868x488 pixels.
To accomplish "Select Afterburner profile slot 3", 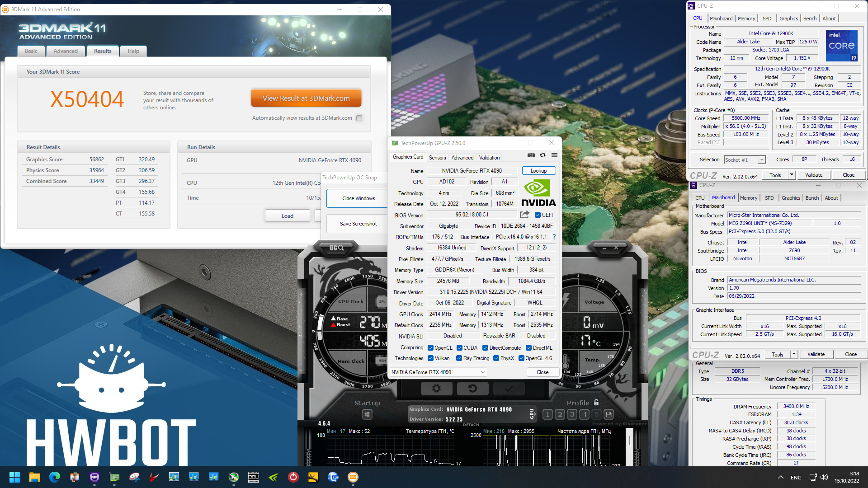I will tap(572, 414).
